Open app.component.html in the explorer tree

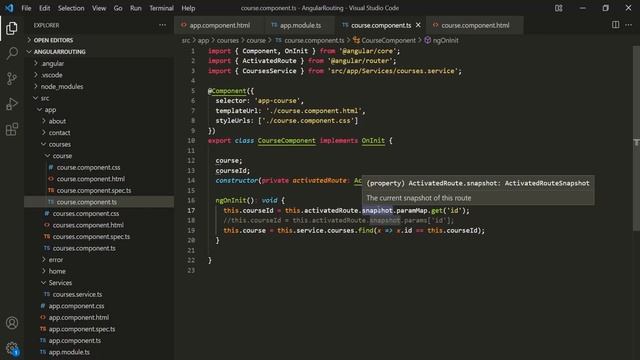99,317
